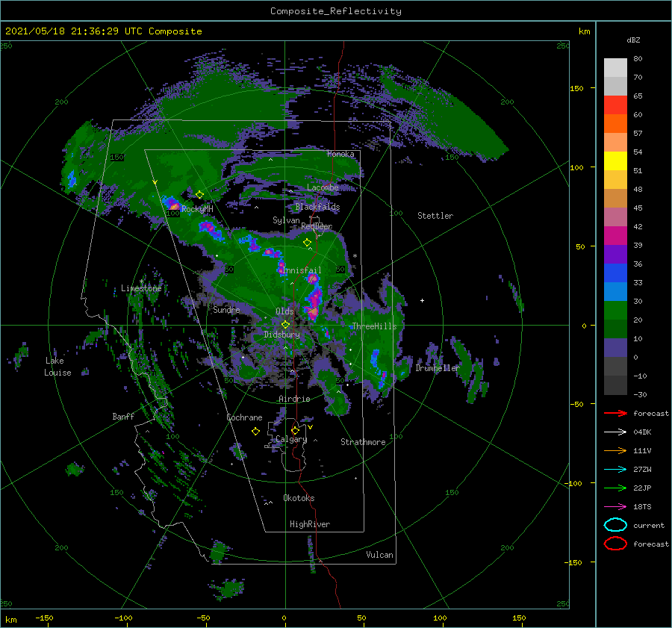
Task: Click the Stettler label
Action: 435,216
